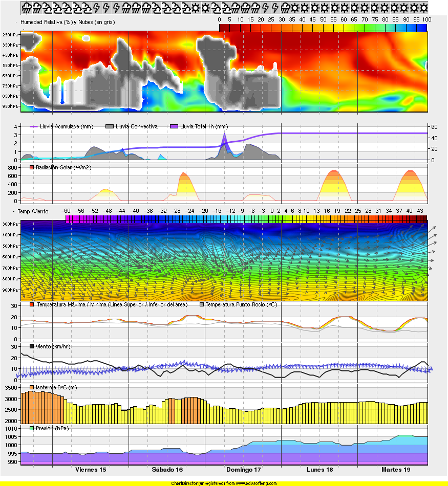Click the 'Isoterma 0°C (m)' legend label
Viewport: 448px width, 486px height.
(x=56, y=387)
